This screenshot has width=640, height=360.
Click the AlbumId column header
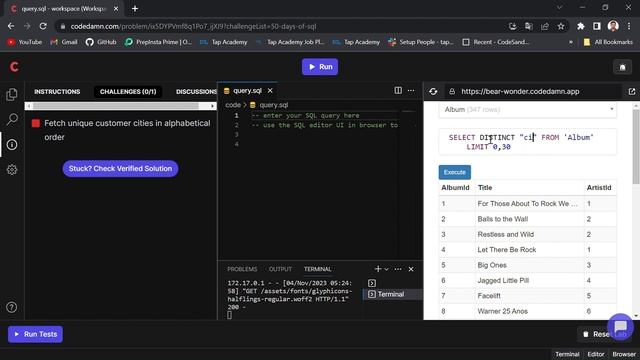455,188
